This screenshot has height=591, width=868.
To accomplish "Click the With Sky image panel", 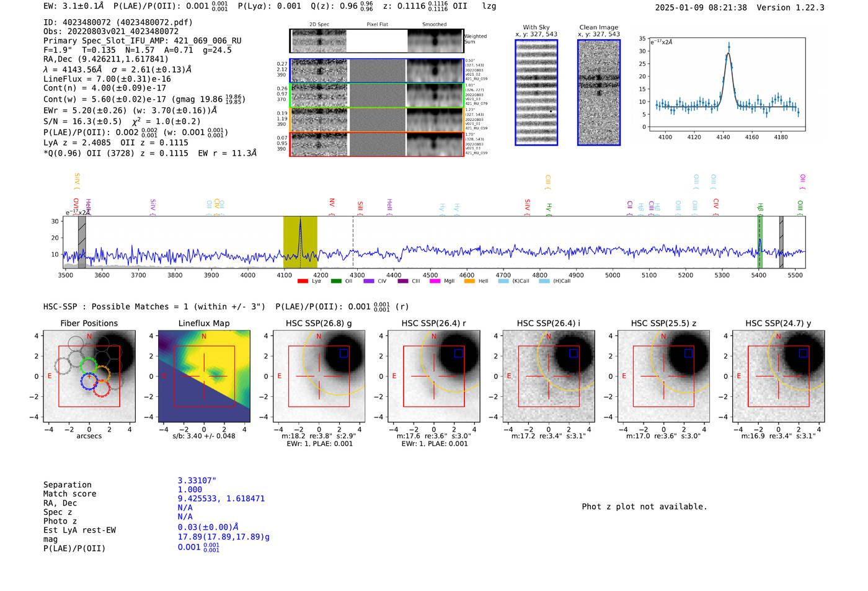I will pyautogui.click(x=536, y=92).
